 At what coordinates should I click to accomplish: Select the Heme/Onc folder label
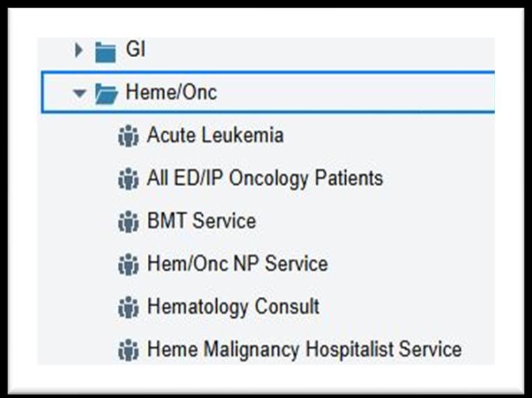(x=171, y=93)
